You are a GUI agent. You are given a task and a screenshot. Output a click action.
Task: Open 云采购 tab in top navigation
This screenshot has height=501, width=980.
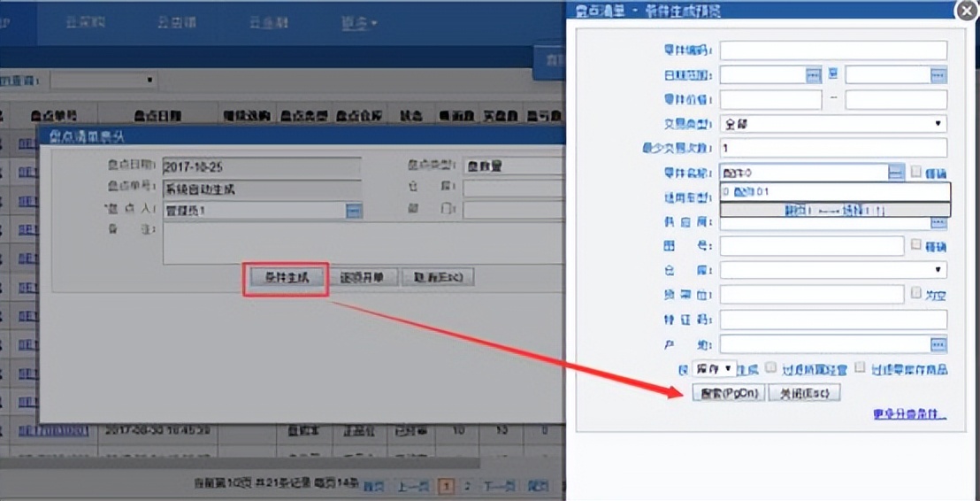tap(85, 23)
